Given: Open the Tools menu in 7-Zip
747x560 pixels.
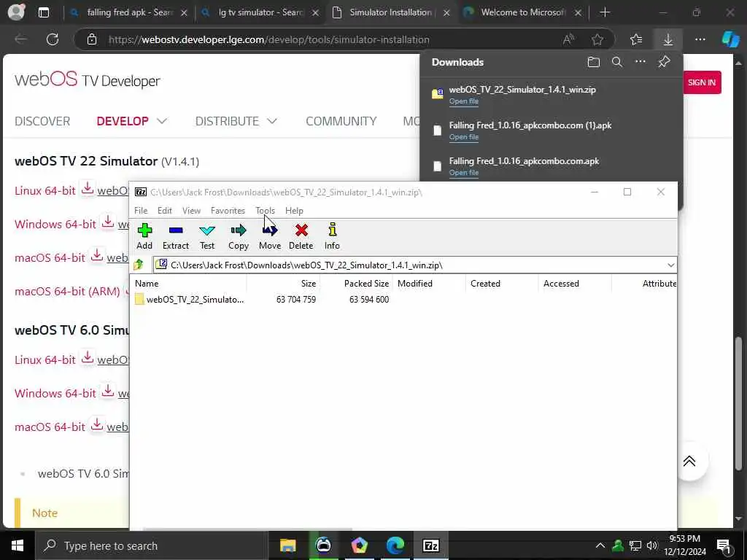Looking at the screenshot, I should (265, 211).
